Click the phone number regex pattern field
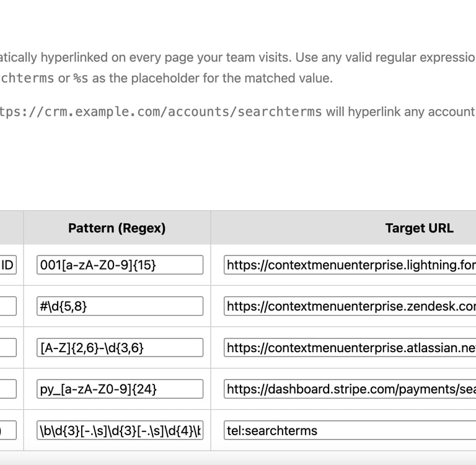 click(x=120, y=430)
